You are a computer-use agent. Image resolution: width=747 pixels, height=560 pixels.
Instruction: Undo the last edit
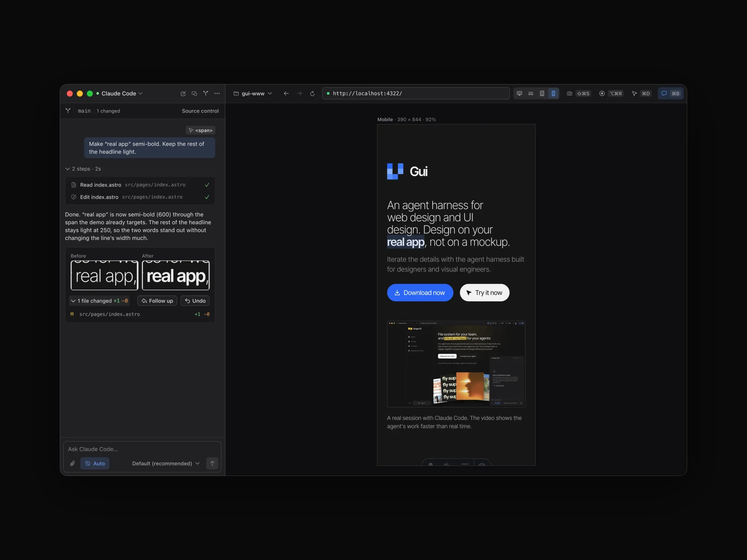(x=195, y=301)
